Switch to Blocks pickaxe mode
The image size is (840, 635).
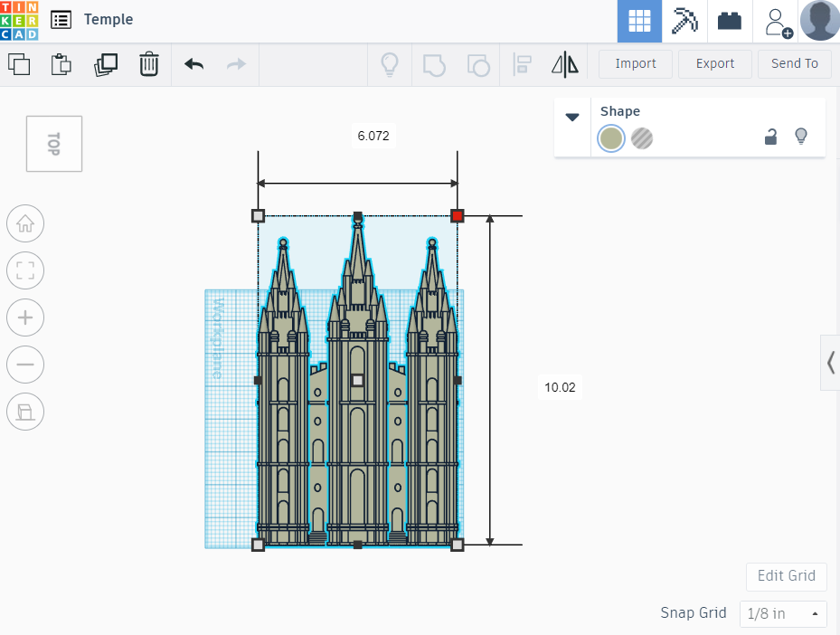coord(684,21)
